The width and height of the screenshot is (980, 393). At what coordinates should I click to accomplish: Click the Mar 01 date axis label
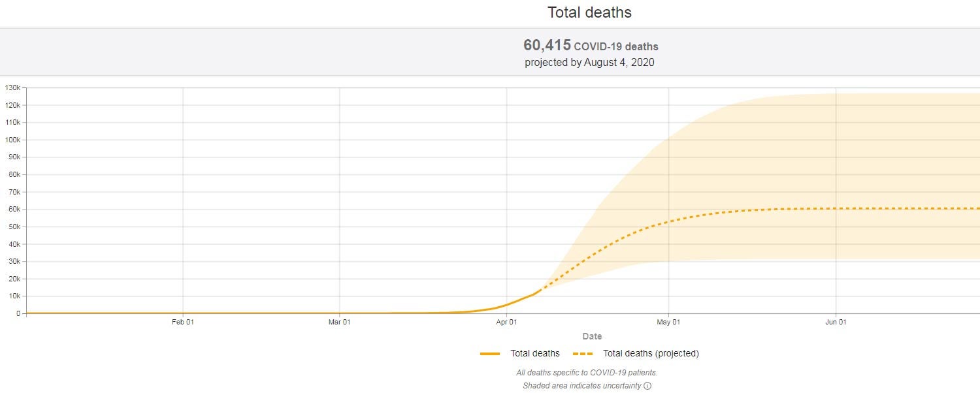tap(339, 322)
